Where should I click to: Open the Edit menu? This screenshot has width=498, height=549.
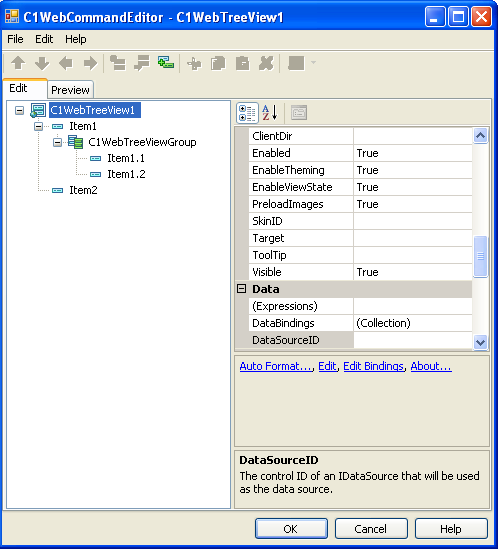(x=44, y=39)
